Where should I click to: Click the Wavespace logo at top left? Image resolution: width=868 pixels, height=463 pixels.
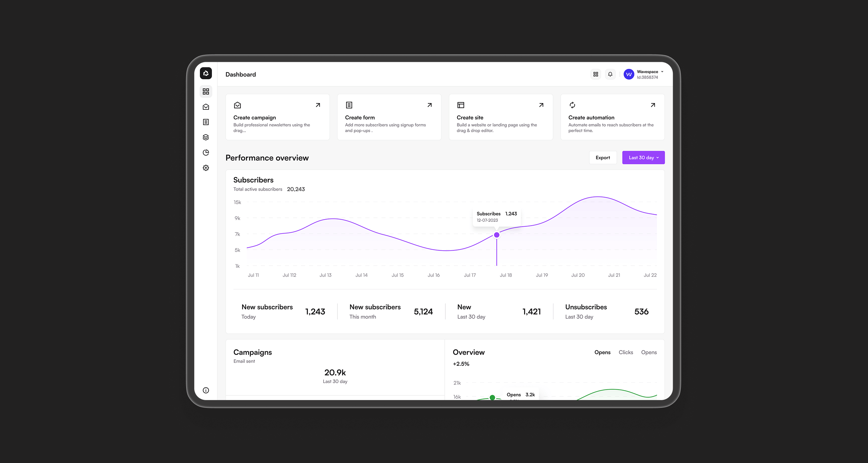click(x=206, y=73)
